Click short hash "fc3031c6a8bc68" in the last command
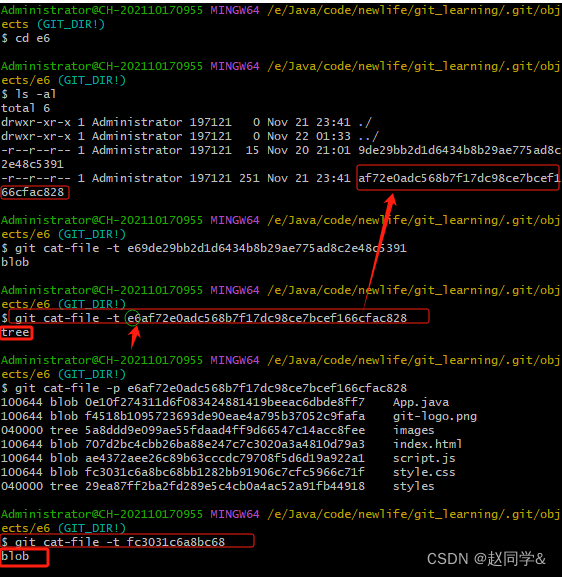Screen dimensions: 562x577 coord(176,542)
